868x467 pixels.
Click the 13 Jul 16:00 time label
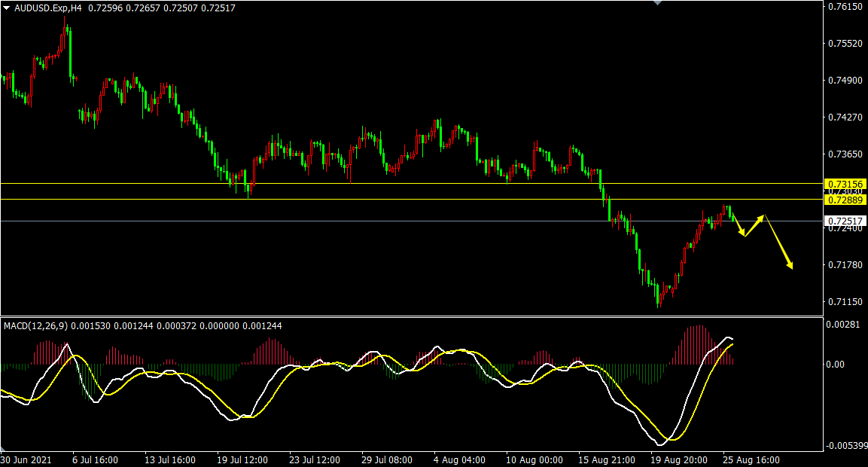(x=170, y=459)
